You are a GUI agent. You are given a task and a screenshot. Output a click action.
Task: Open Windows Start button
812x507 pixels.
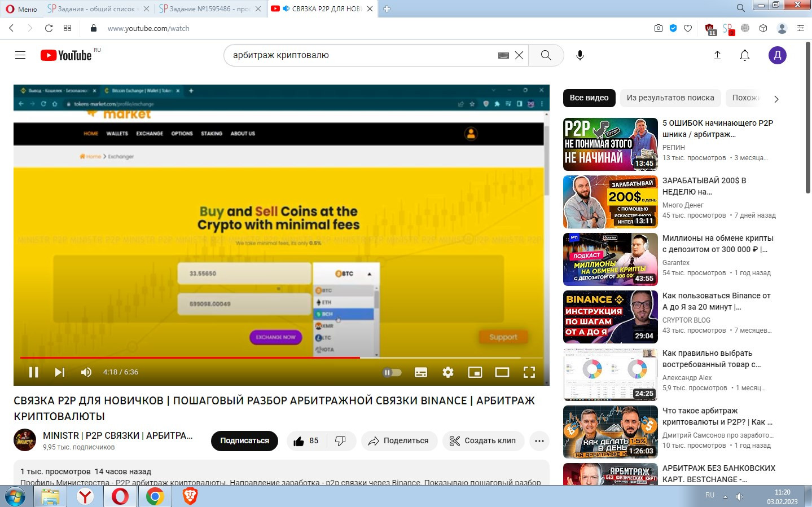pyautogui.click(x=15, y=496)
